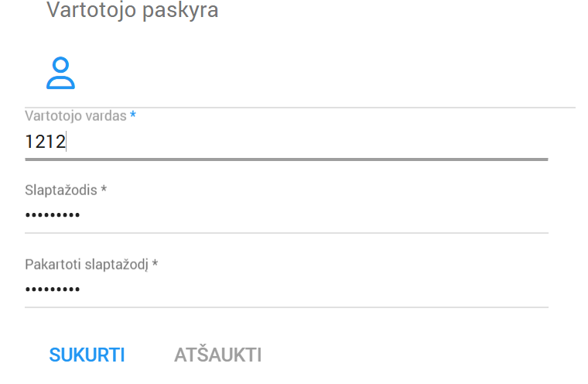
Task: Focus the Vartotojo vardas input field
Action: (286, 142)
